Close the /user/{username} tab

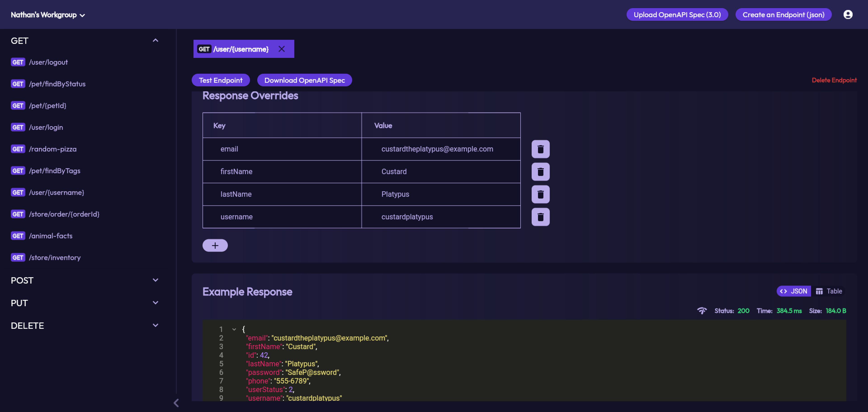point(282,49)
